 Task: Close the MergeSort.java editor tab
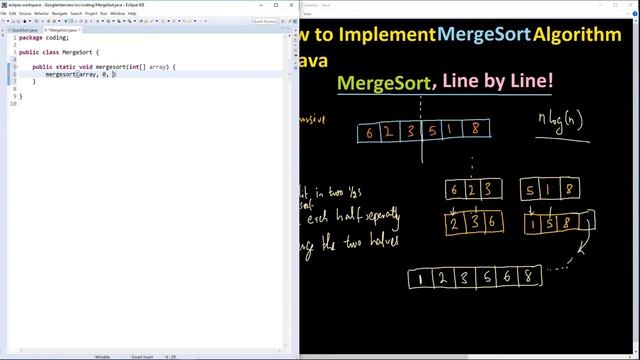pyautogui.click(x=79, y=30)
